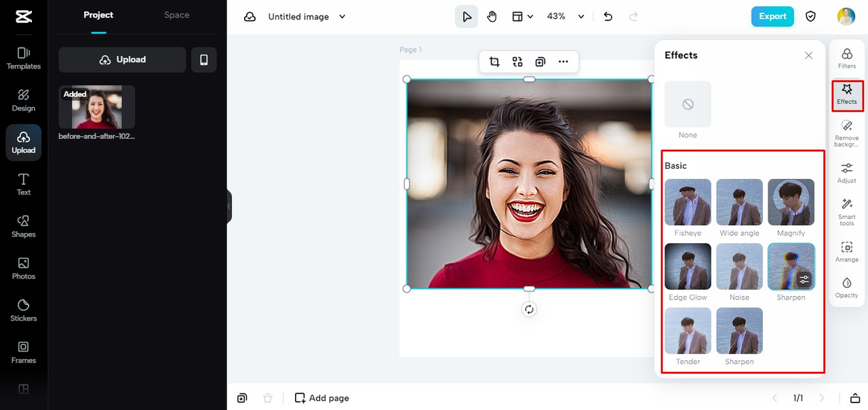This screenshot has height=410, width=868.
Task: Click Add page button
Action: tap(321, 398)
